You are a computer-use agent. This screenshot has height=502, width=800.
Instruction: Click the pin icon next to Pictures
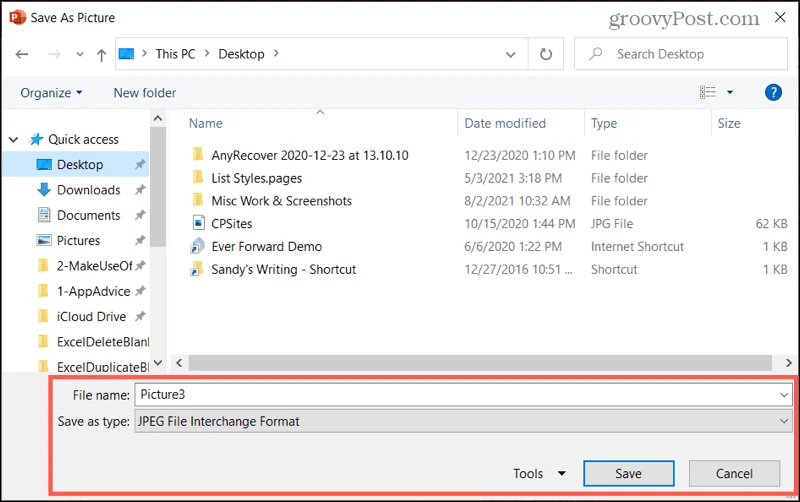[x=140, y=240]
